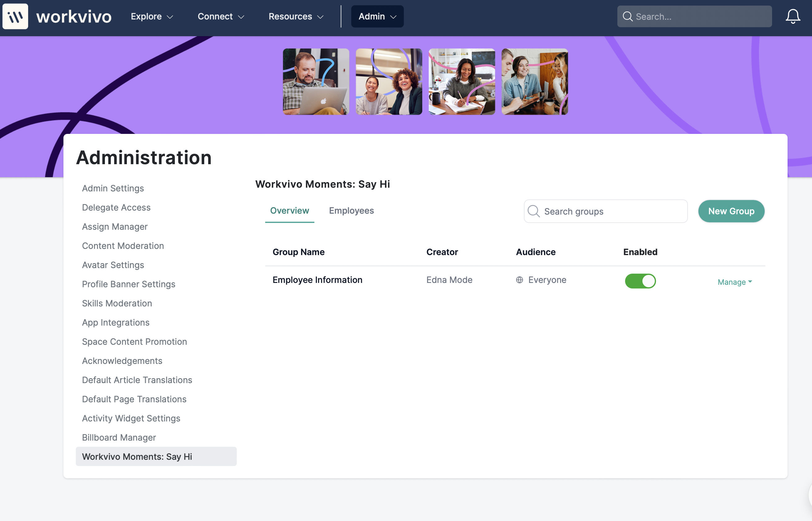Switch to the Overview tab
The image size is (812, 521).
point(290,211)
